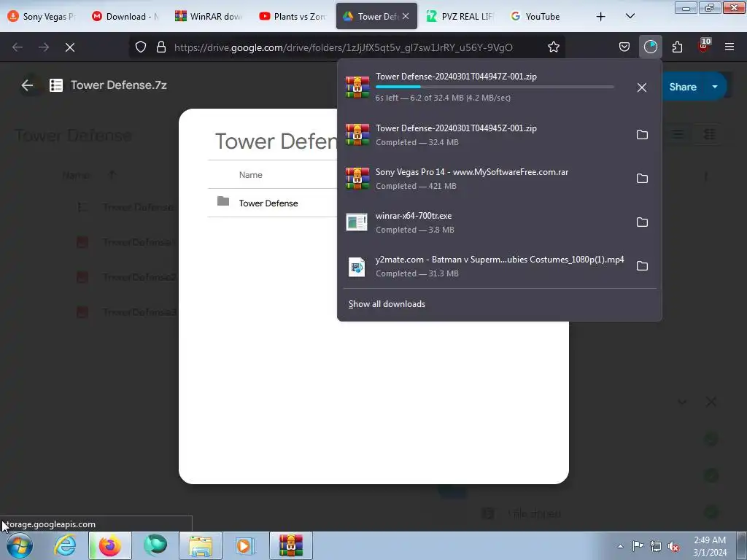The width and height of the screenshot is (747, 560).
Task: Stop loading the page
Action: click(70, 47)
